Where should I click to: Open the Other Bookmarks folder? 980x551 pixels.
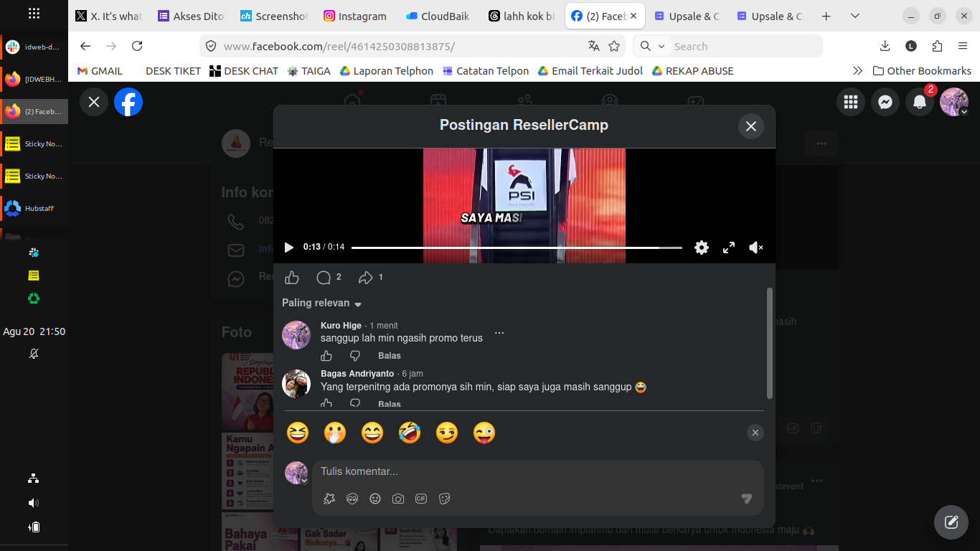click(922, 71)
